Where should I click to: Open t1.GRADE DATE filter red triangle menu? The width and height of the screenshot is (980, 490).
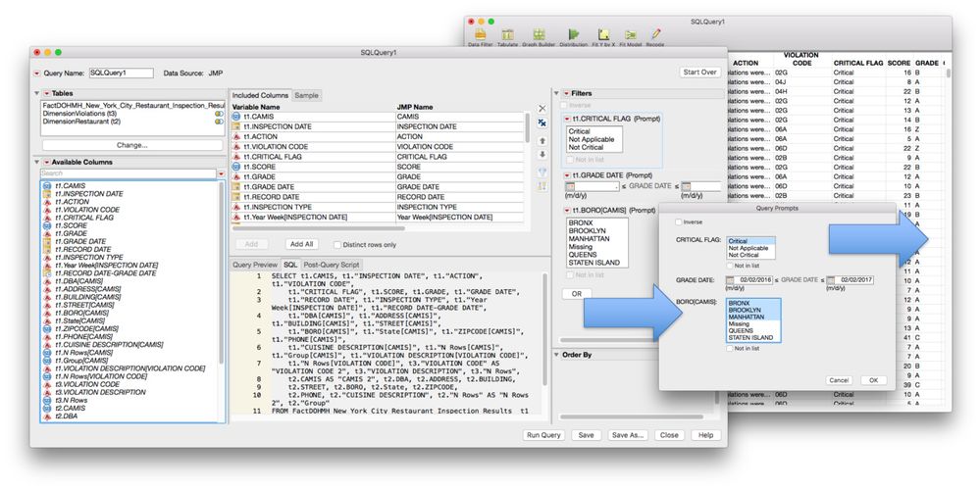tap(568, 175)
